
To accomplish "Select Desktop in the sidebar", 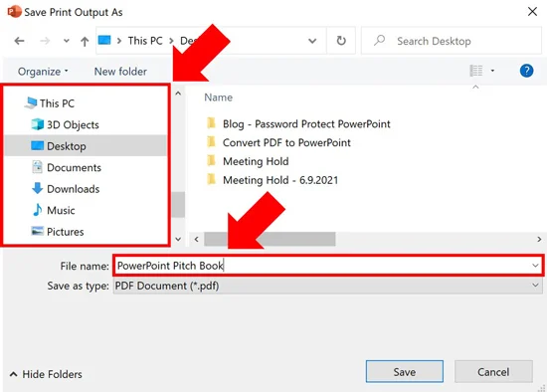I will (x=87, y=146).
